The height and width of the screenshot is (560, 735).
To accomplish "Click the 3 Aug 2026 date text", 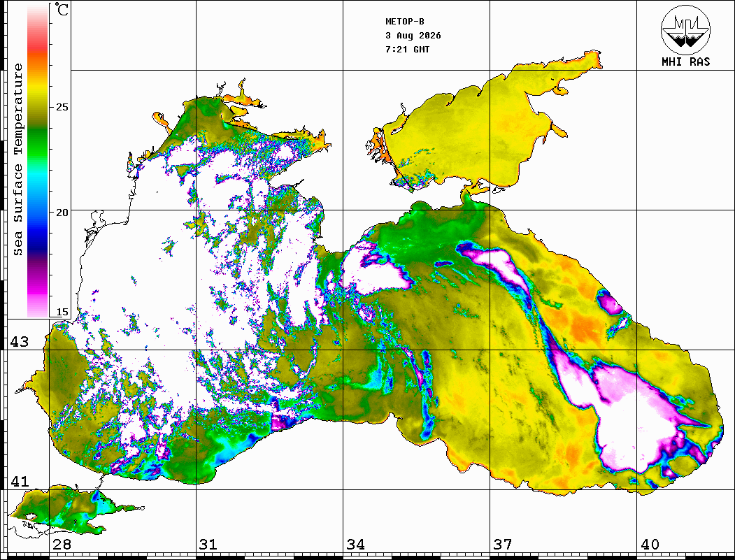I will tap(413, 36).
